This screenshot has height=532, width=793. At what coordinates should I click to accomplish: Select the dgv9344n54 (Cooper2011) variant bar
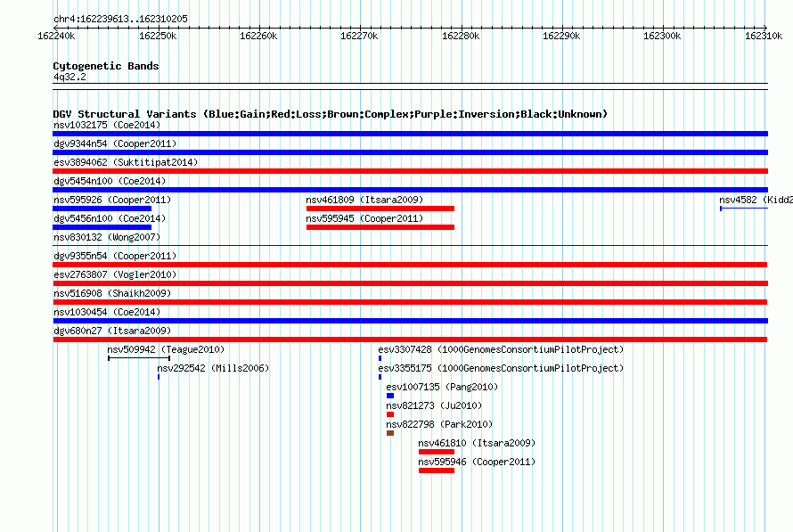click(410, 152)
